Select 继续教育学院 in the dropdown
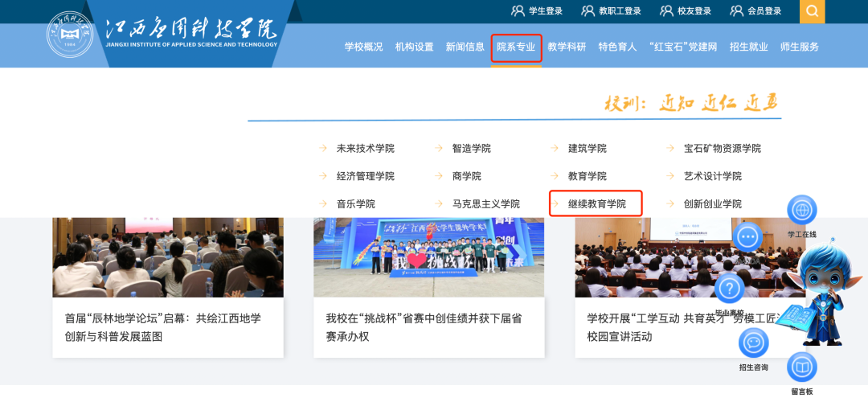Screen dimensions: 868x402 (596, 203)
